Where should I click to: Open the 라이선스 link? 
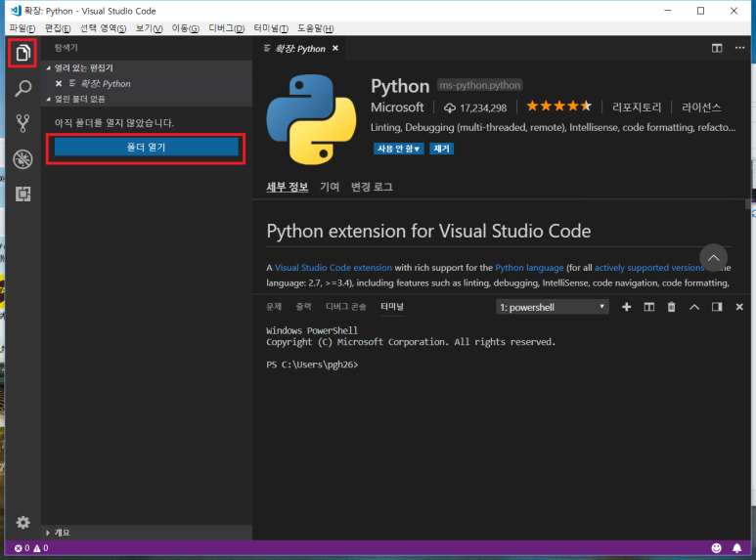tap(701, 107)
